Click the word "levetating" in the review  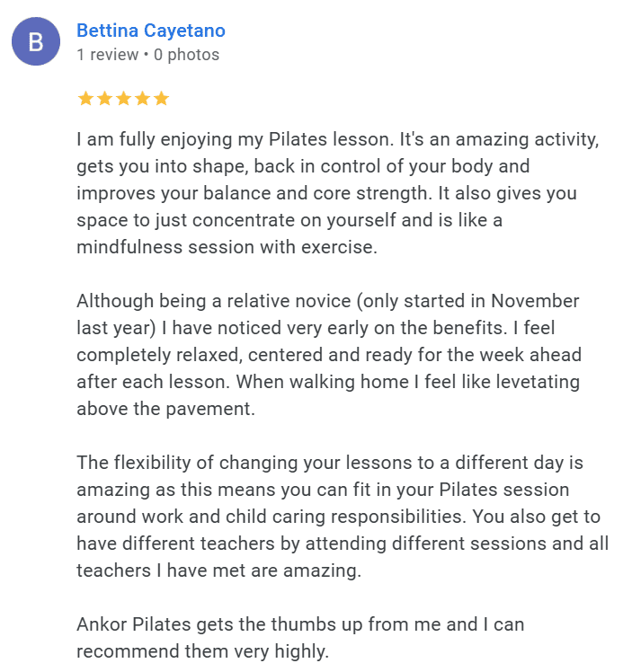coord(533,382)
